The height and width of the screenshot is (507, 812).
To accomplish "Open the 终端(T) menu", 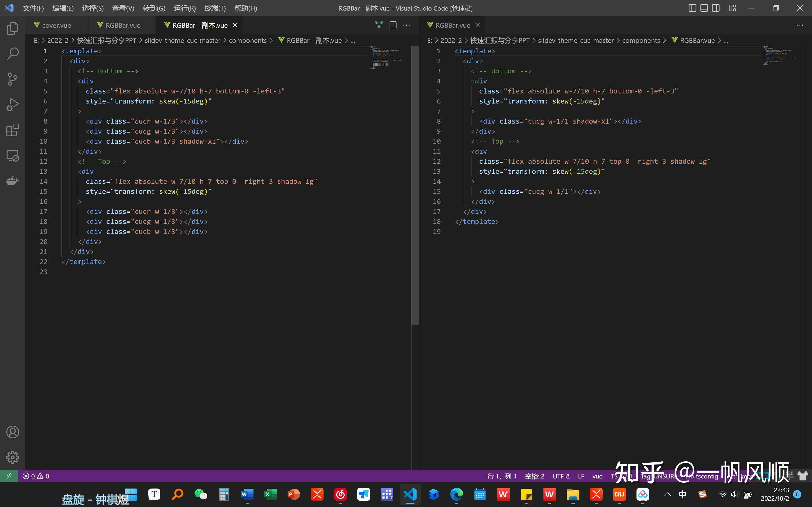I will pyautogui.click(x=215, y=8).
